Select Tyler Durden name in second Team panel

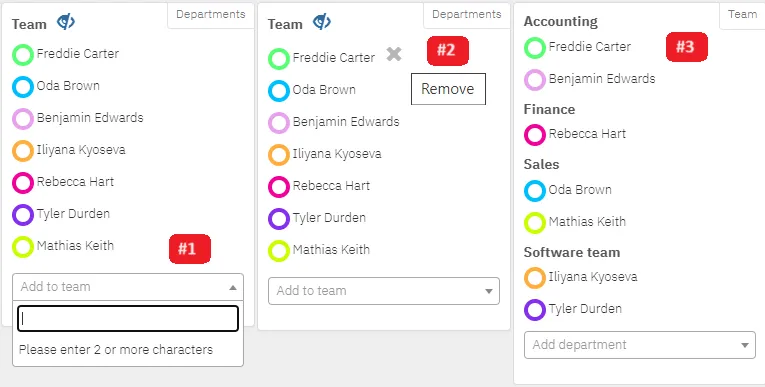click(329, 218)
